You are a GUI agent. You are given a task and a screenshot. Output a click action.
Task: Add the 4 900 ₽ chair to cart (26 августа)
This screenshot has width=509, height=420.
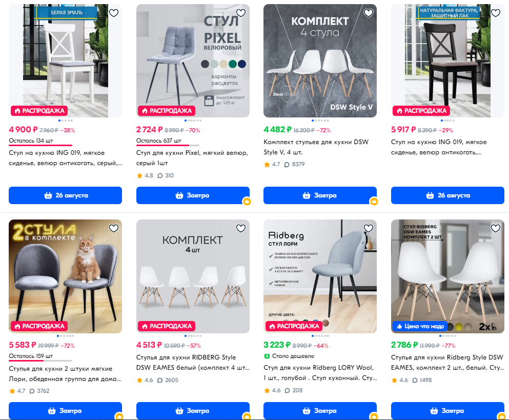(65, 195)
